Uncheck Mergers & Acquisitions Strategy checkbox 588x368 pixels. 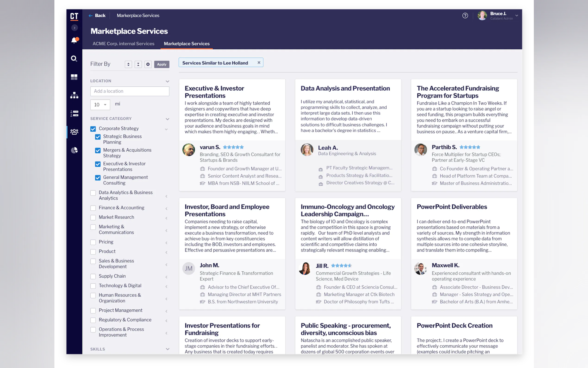tap(98, 150)
